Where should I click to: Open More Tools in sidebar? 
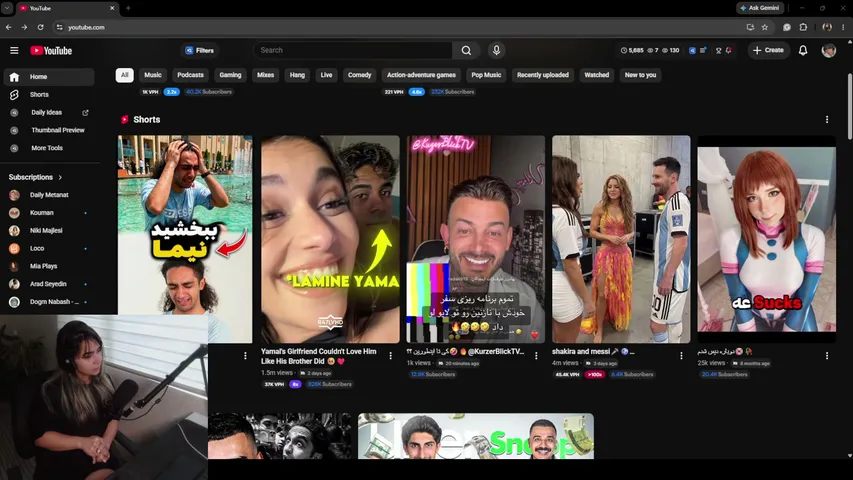tap(49, 148)
